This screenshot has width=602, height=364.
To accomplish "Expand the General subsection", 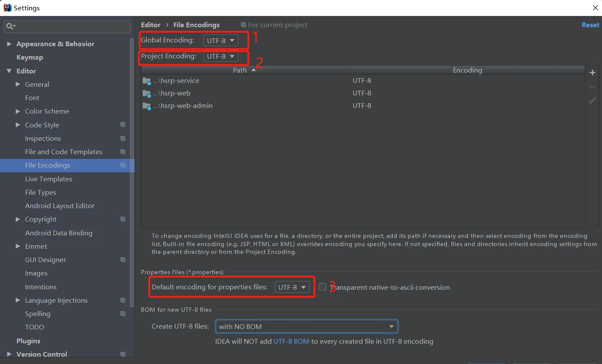I will click(18, 84).
